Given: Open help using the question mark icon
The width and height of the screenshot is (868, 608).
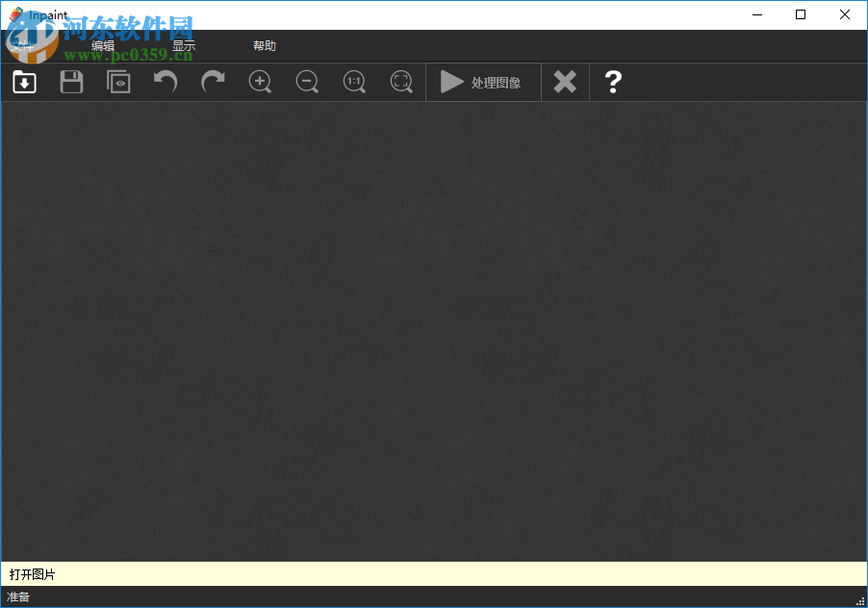Looking at the screenshot, I should coord(613,82).
